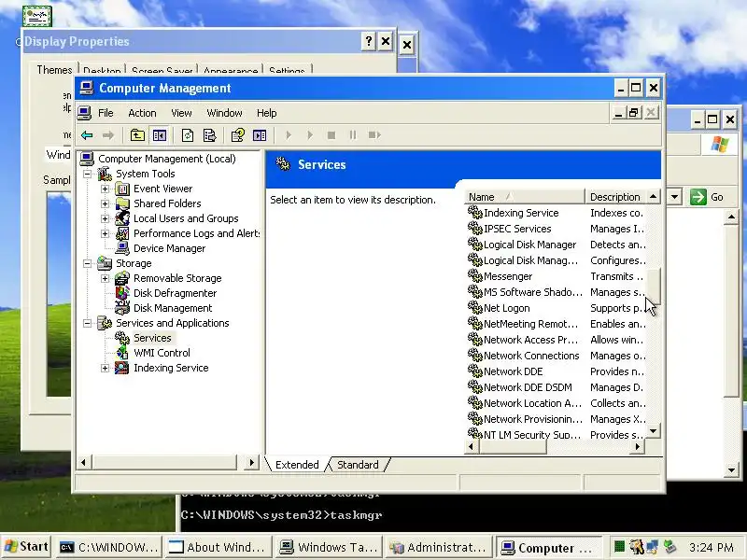Select Computer Management (Local) root node

coord(167,159)
